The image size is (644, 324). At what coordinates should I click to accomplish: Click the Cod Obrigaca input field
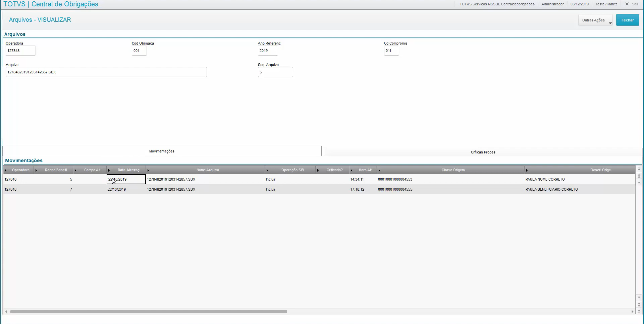[x=139, y=51]
